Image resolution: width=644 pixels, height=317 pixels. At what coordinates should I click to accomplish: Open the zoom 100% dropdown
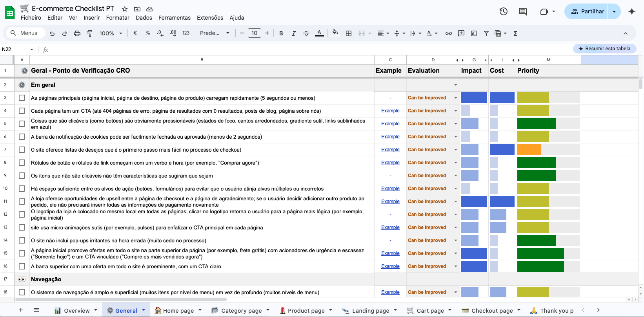point(111,33)
